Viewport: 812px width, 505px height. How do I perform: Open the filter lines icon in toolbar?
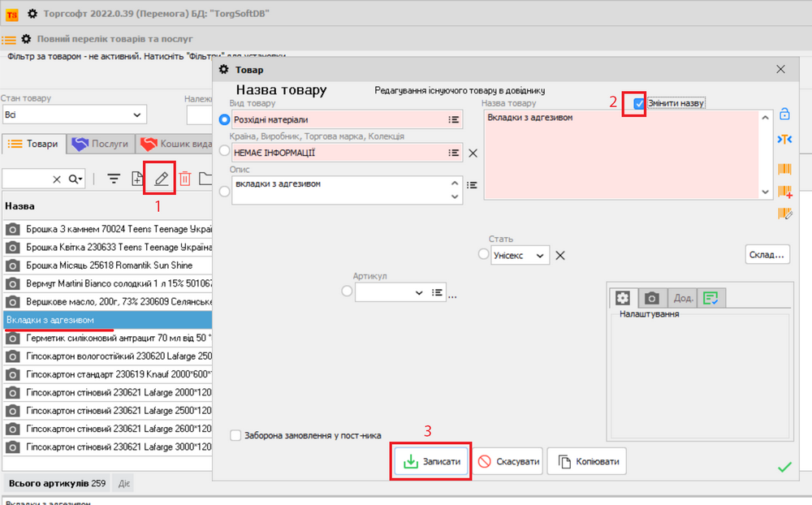tap(114, 179)
